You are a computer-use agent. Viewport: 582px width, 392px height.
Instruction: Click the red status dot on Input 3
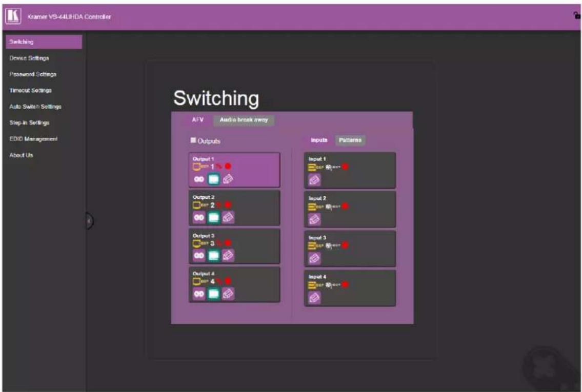(x=345, y=245)
